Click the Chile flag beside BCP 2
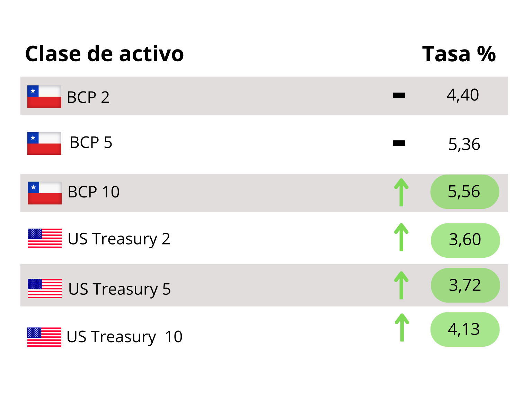The width and height of the screenshot is (532, 399). point(44,97)
